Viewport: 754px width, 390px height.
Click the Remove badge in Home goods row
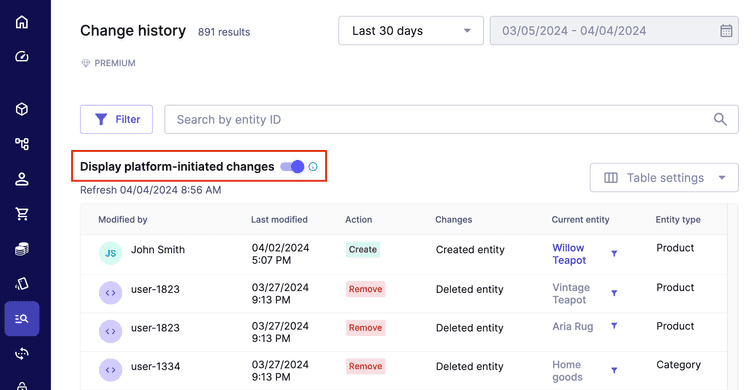click(x=365, y=366)
